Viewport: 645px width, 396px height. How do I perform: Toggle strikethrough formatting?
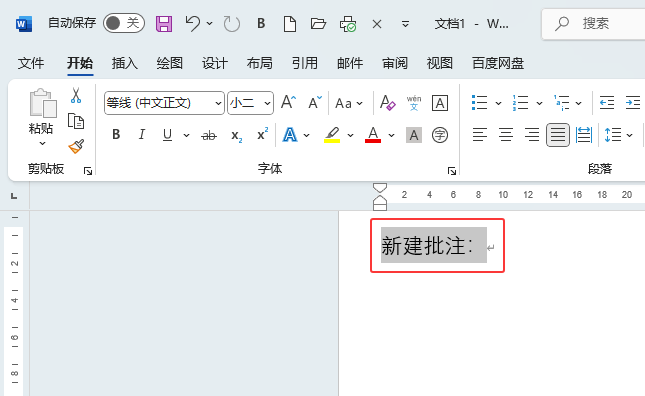209,135
